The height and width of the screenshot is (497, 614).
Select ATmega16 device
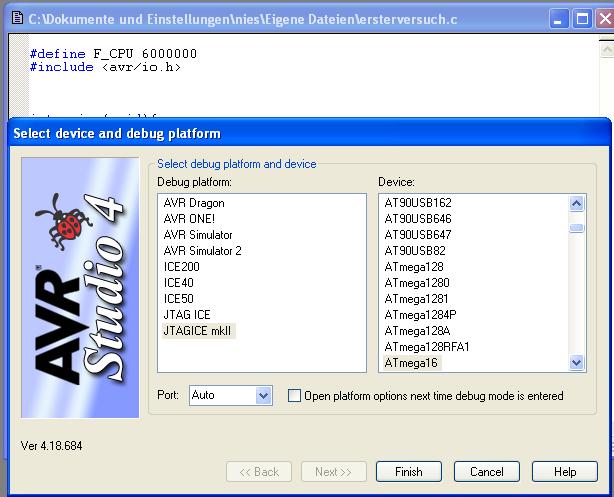(411, 363)
